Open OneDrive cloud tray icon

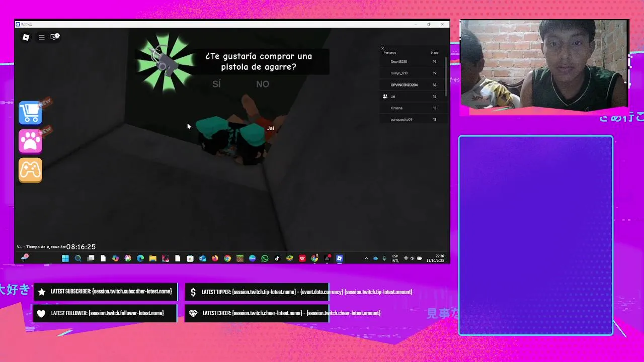click(x=375, y=258)
